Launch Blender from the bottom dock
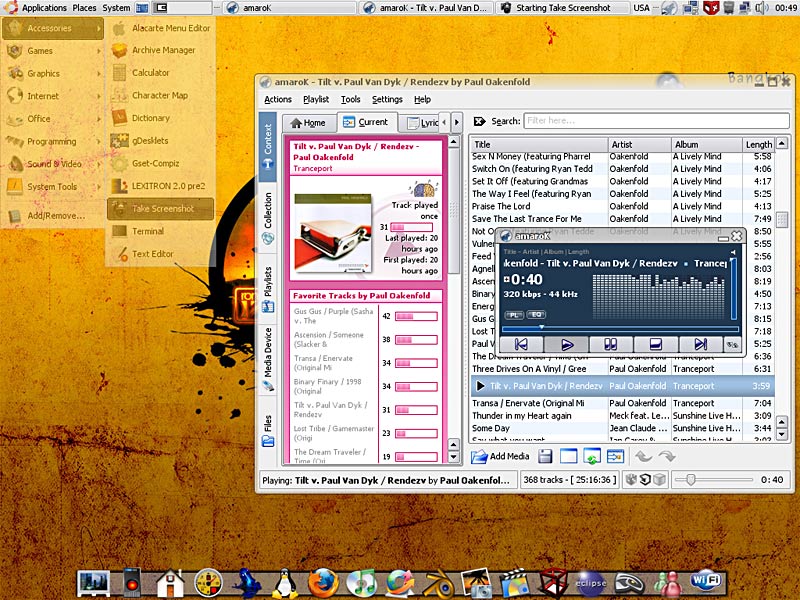Screen dimensions: 800x600 tap(438, 583)
